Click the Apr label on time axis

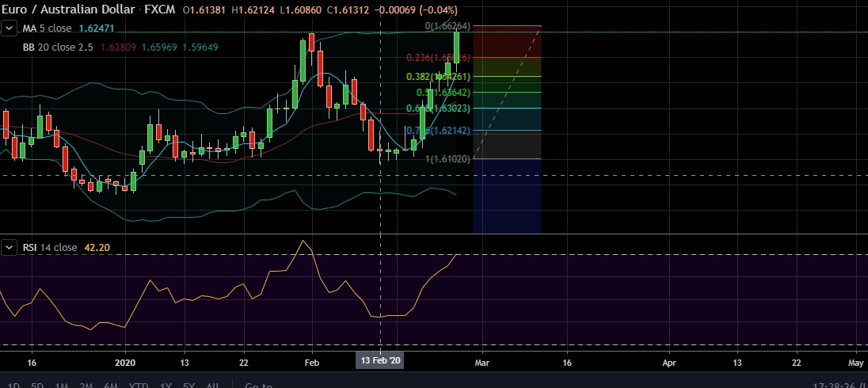669,363
